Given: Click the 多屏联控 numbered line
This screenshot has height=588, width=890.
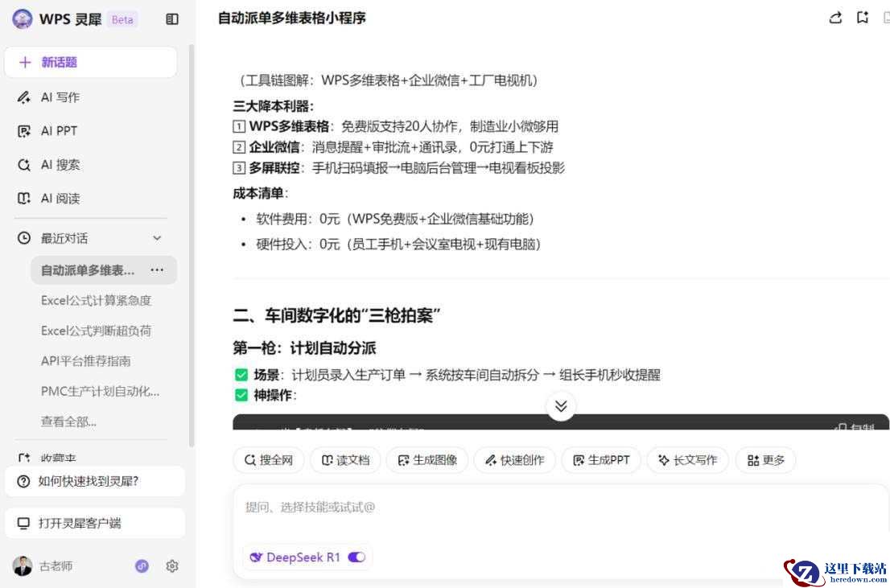Looking at the screenshot, I should click(399, 168).
